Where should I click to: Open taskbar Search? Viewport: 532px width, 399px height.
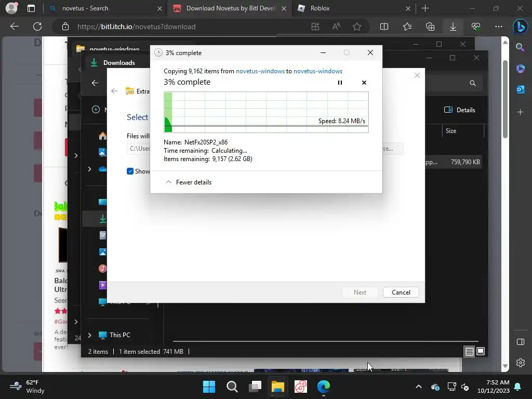pyautogui.click(x=232, y=387)
